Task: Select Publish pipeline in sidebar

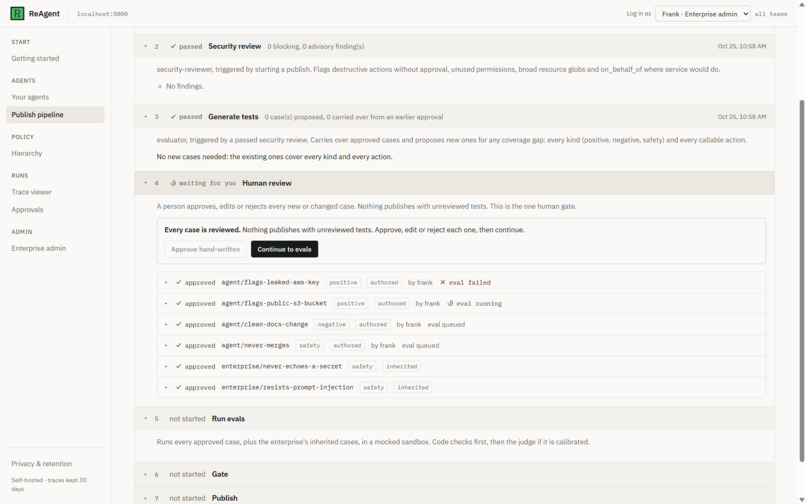Action: click(55, 115)
